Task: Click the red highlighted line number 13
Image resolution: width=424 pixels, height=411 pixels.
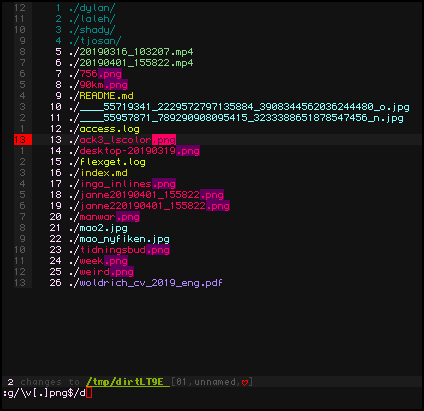Action: tap(23, 140)
